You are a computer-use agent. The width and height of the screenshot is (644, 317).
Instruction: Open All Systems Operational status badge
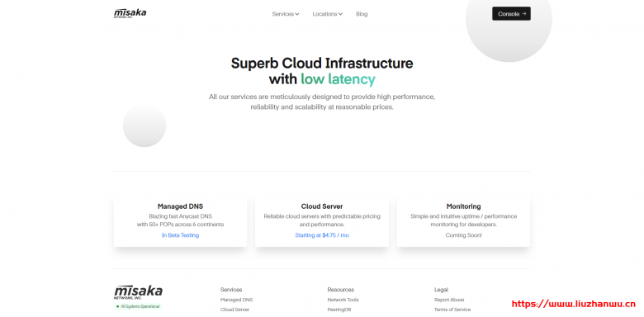coord(138,306)
